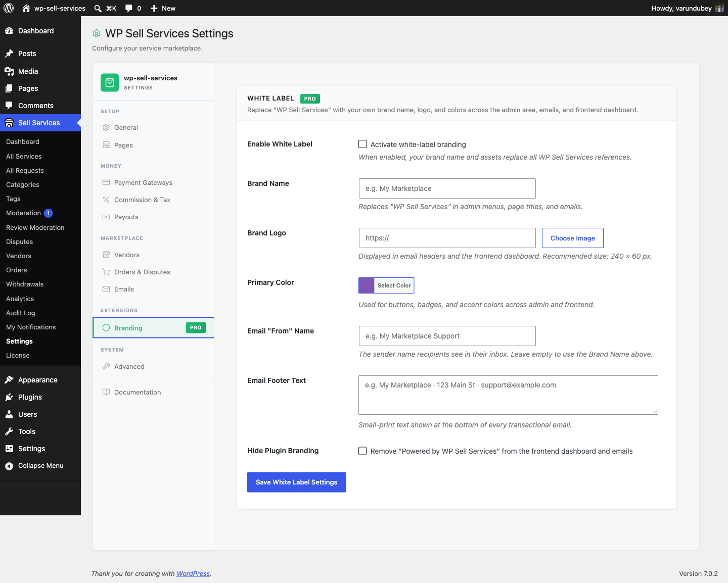Screen dimensions: 728x583
Task: Click the Appearance paintbrush icon
Action: tap(9, 380)
